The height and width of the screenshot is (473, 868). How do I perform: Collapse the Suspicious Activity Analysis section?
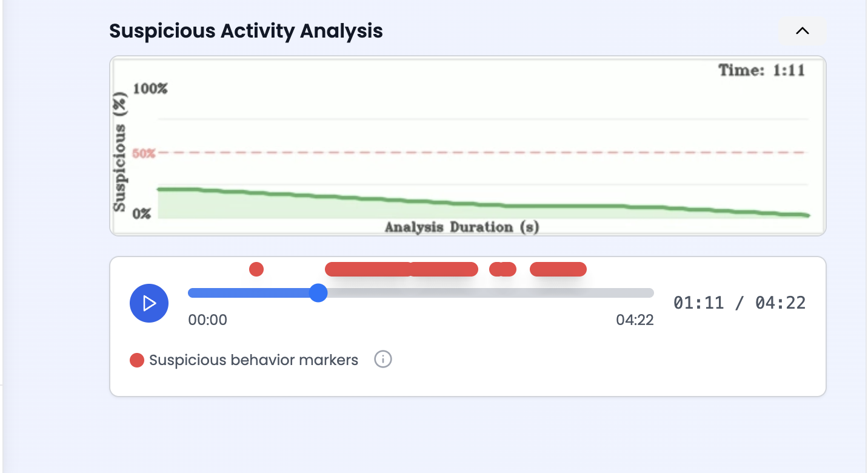coord(803,31)
